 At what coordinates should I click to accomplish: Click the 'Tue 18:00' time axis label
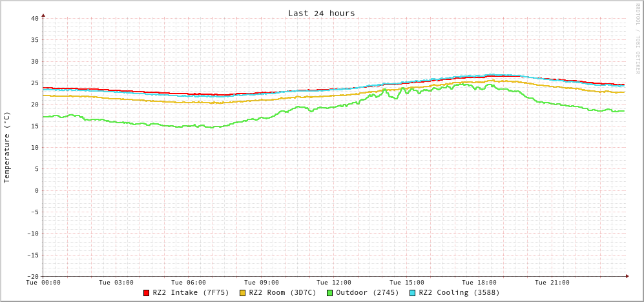point(479,283)
